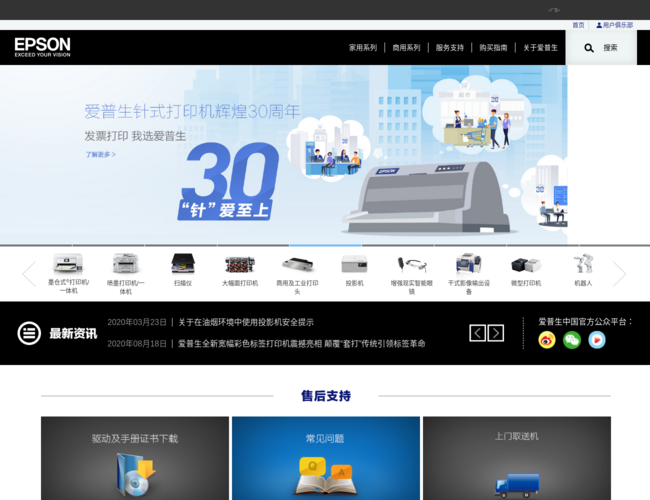The height and width of the screenshot is (500, 650).
Task: Select the EcoTank all-in-one printer icon
Action: pos(68,264)
